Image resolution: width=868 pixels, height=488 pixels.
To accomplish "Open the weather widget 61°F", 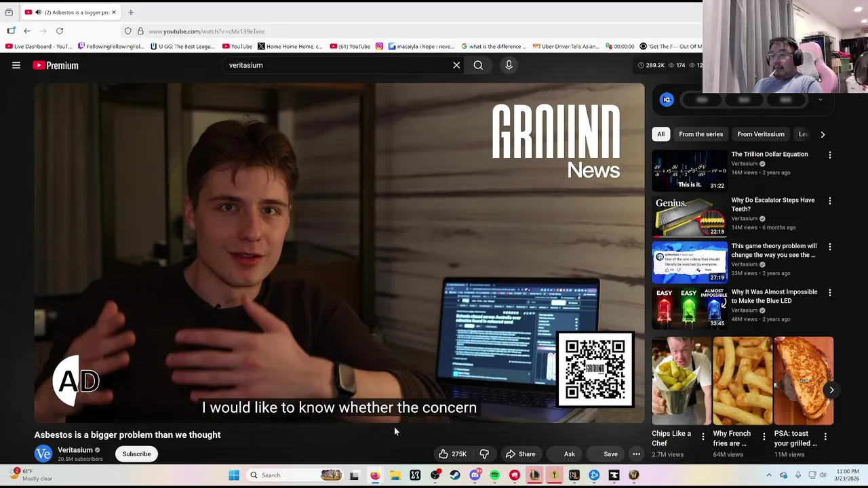I will (31, 474).
